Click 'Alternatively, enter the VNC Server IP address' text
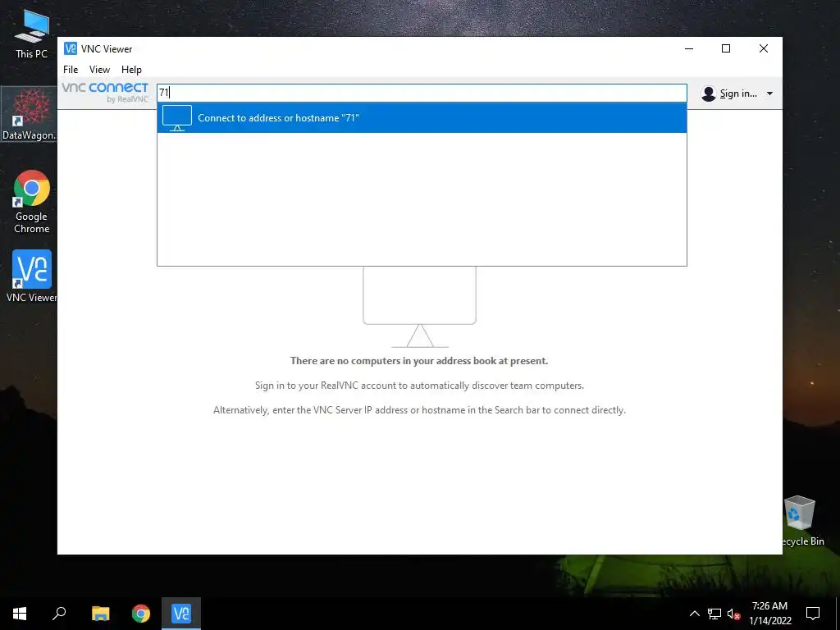The height and width of the screenshot is (630, 840). click(419, 410)
